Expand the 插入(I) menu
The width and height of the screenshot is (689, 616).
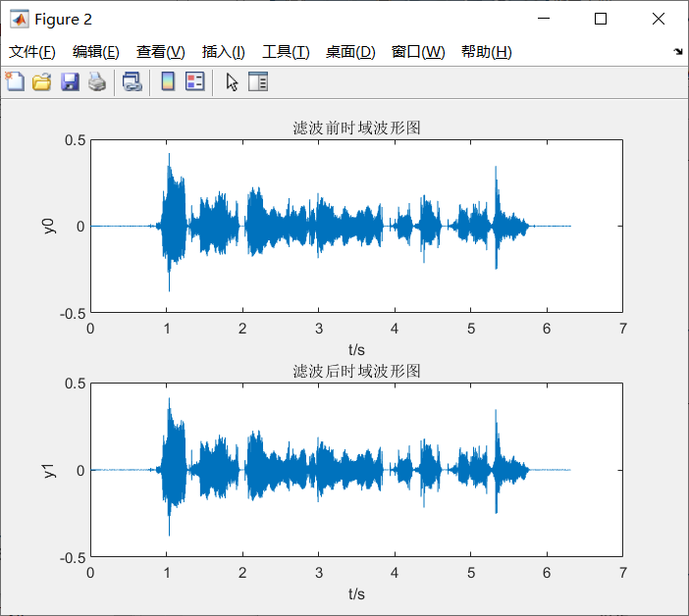[223, 52]
